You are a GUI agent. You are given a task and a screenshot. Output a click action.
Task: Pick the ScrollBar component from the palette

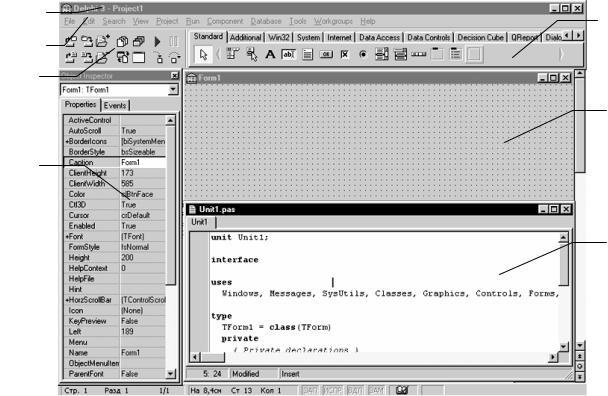click(419, 54)
